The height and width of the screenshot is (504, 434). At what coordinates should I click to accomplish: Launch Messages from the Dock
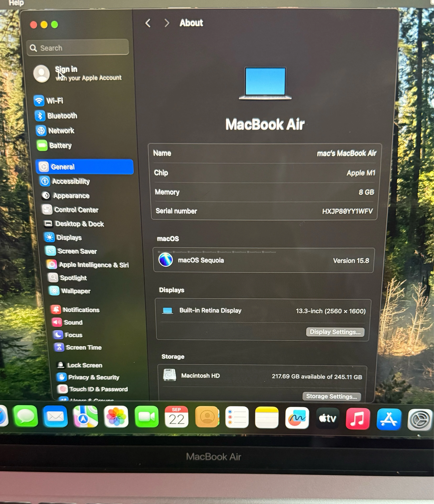tap(25, 416)
